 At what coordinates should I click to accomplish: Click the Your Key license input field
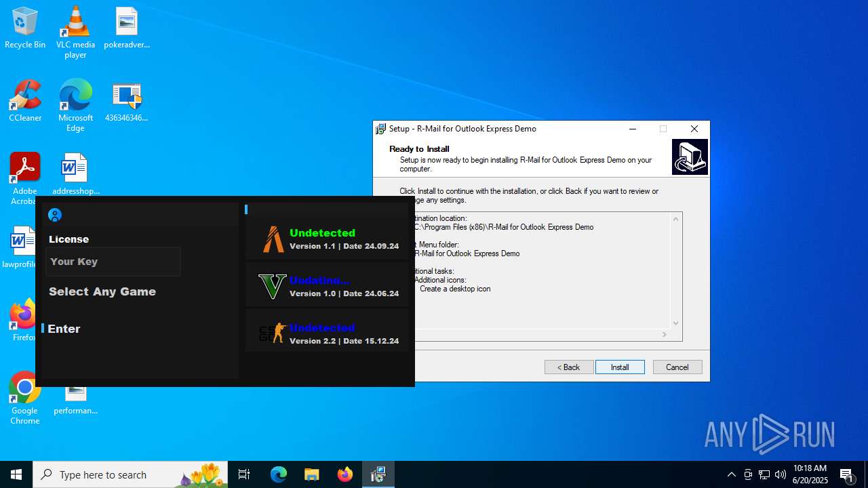[x=113, y=262]
